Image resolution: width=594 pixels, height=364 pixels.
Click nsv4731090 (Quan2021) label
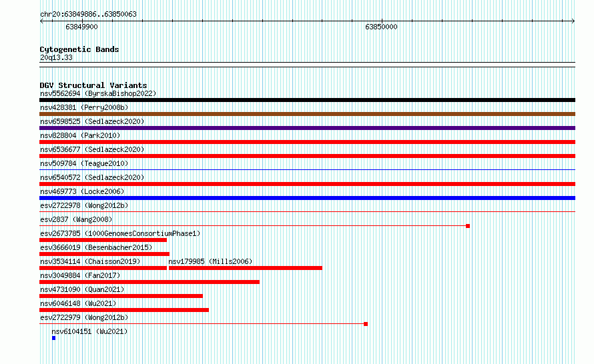tap(82, 289)
